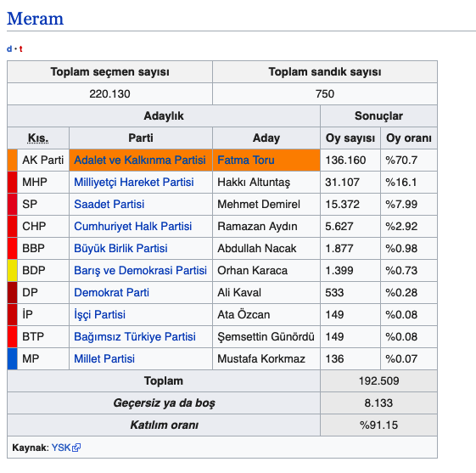The width and height of the screenshot is (476, 473).
Task: Open the Millet Partisi link
Action: 104,358
